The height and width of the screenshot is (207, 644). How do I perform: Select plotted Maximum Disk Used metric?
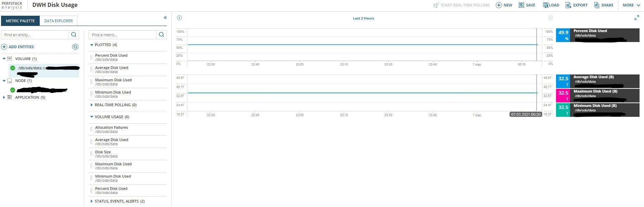(128, 82)
